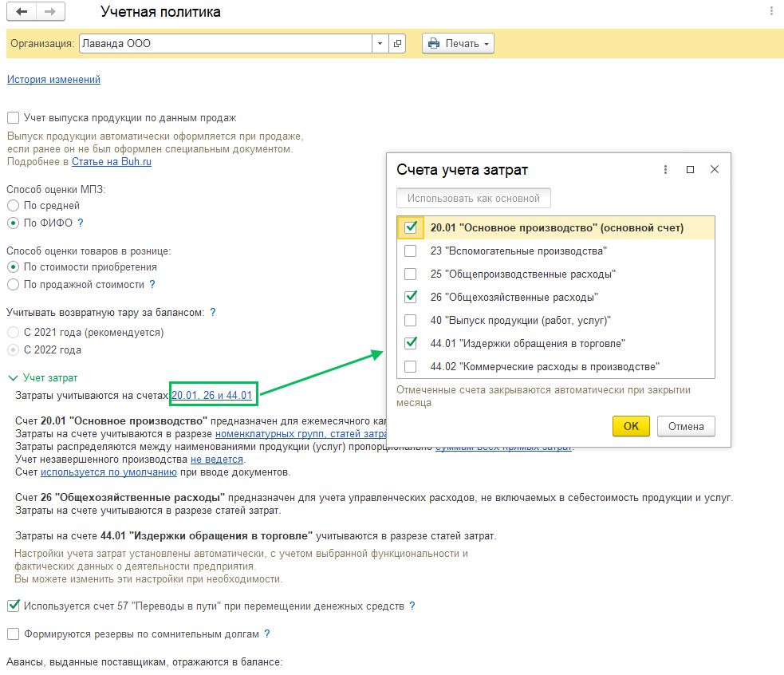784x675 pixels.
Task: Toggle счет 57 Переводы в пути checkbox
Action: pyautogui.click(x=14, y=606)
